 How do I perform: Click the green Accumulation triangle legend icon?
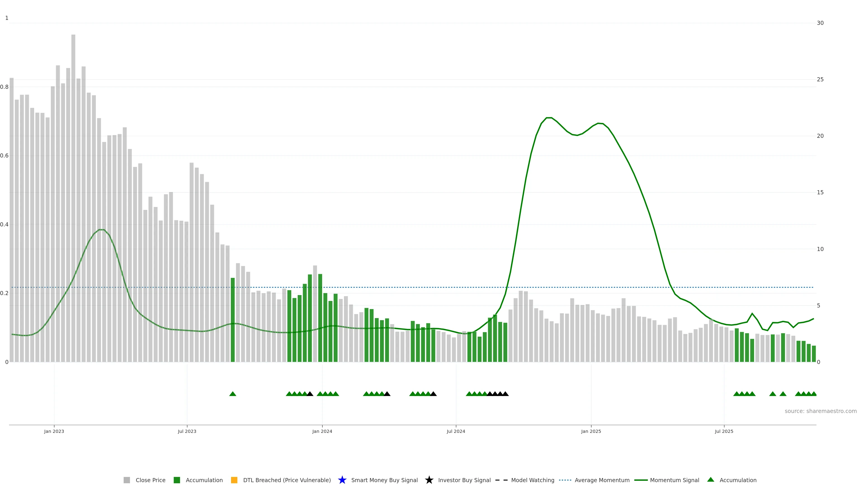[711, 480]
